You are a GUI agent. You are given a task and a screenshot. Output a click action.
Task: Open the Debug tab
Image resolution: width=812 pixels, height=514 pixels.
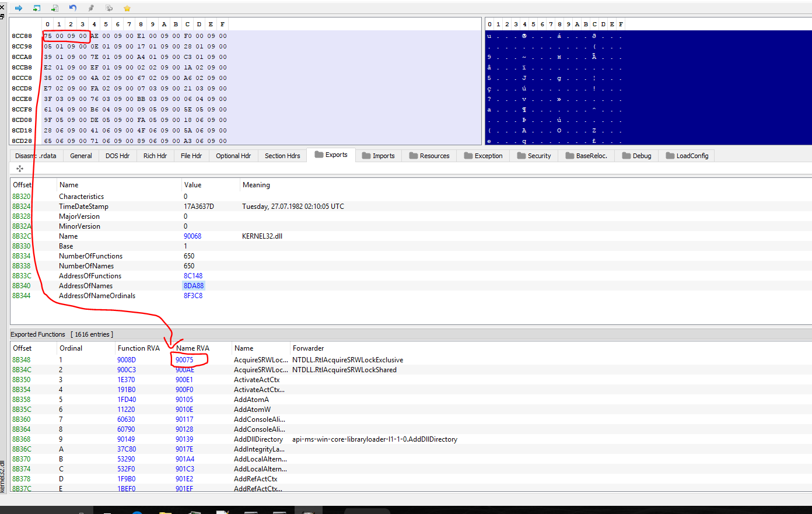coord(637,156)
